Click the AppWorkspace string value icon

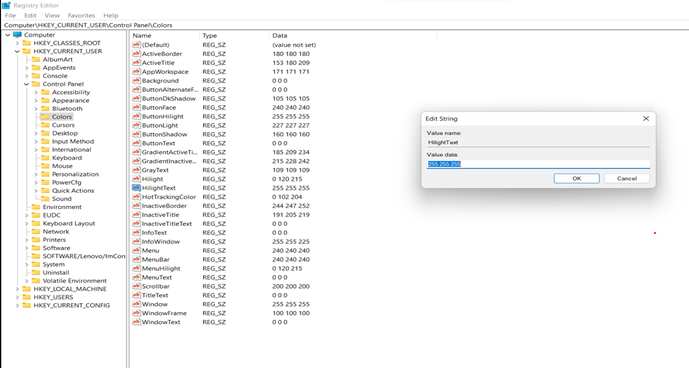tap(136, 72)
